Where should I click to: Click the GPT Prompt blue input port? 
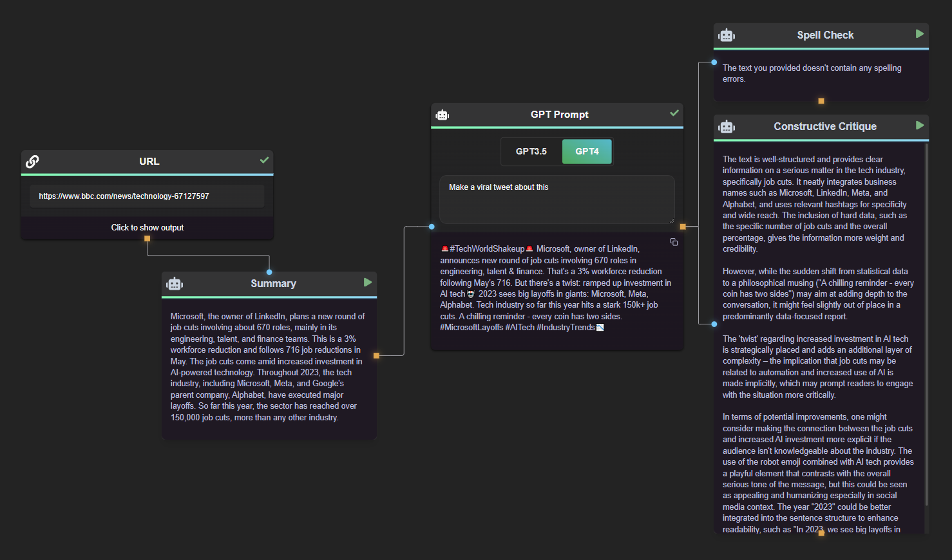point(432,227)
